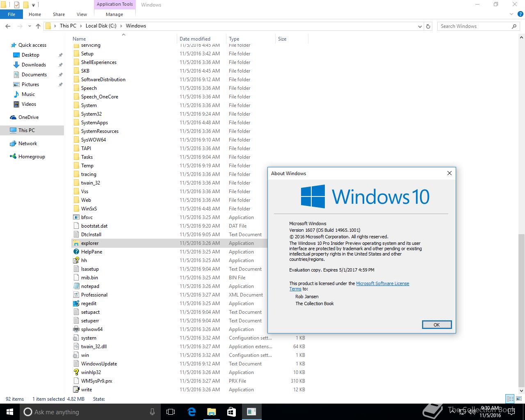
Task: Click the Homegroup icon in sidebar
Action: point(14,157)
